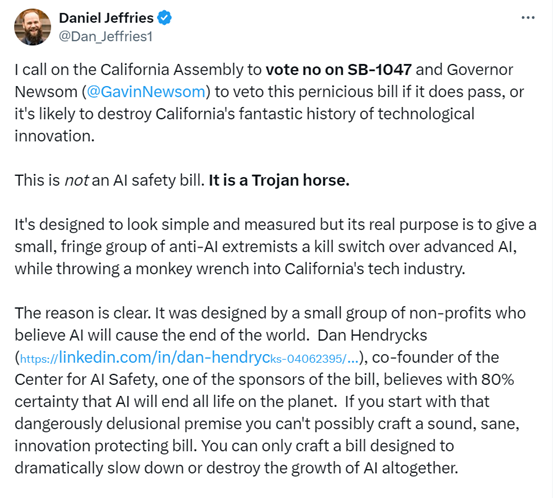This screenshot has height=498, width=554.
Task: Click the sentence 'The reason is clear.'
Action: pyautogui.click(x=83, y=313)
